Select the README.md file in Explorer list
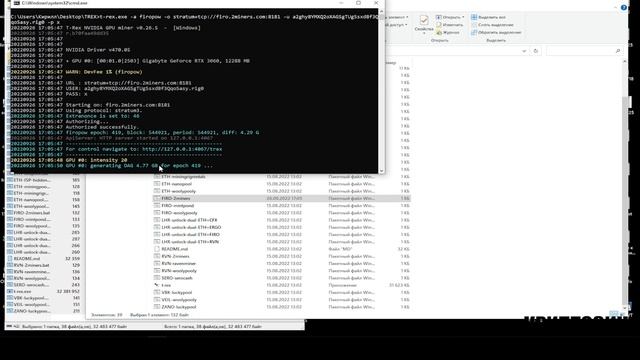Viewport: 640px width, 360px height. (x=175, y=249)
